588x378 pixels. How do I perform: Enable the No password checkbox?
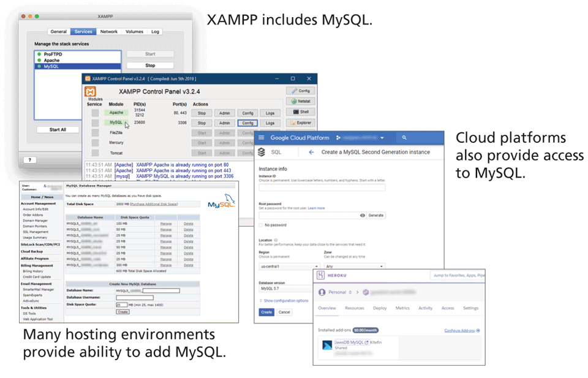coord(261,225)
